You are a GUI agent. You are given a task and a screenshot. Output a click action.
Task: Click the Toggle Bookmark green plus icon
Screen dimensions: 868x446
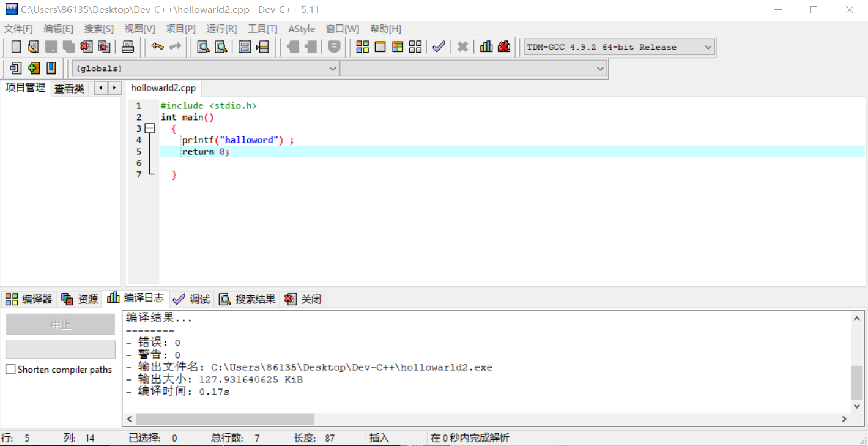(34, 68)
